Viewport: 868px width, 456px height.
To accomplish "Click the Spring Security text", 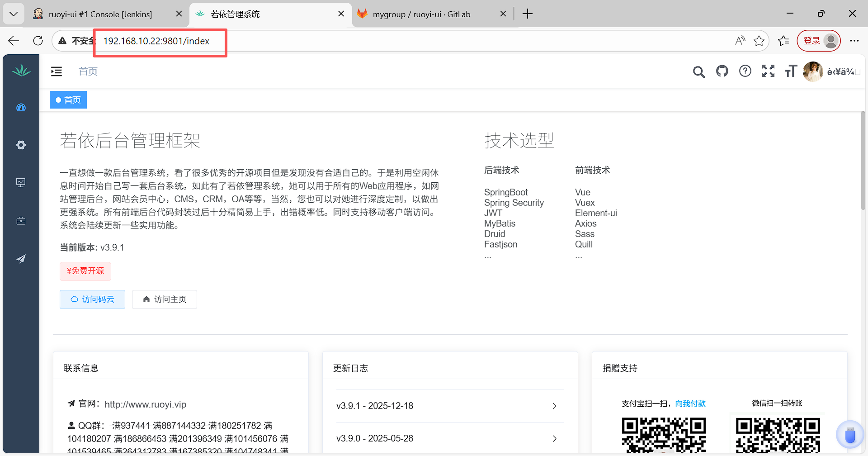I will [x=514, y=203].
